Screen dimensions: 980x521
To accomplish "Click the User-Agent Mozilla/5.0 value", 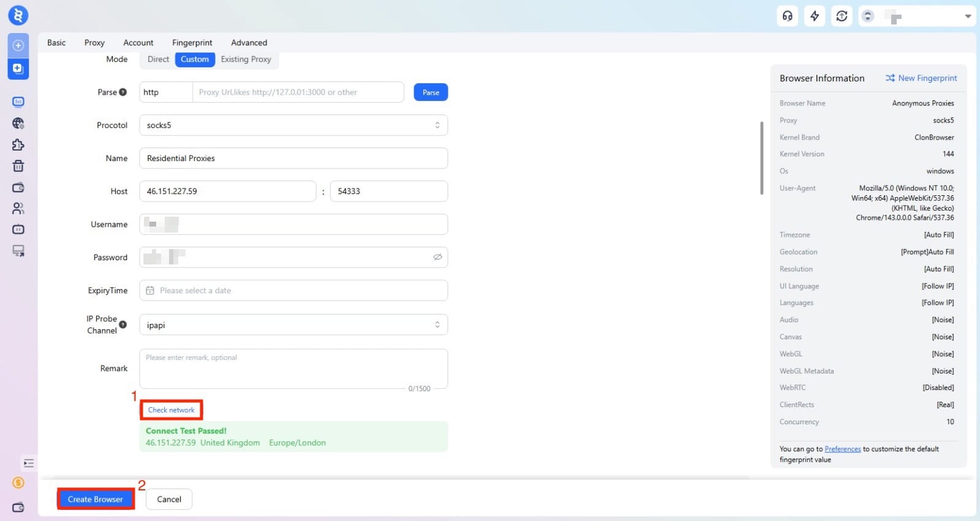I will (x=903, y=203).
